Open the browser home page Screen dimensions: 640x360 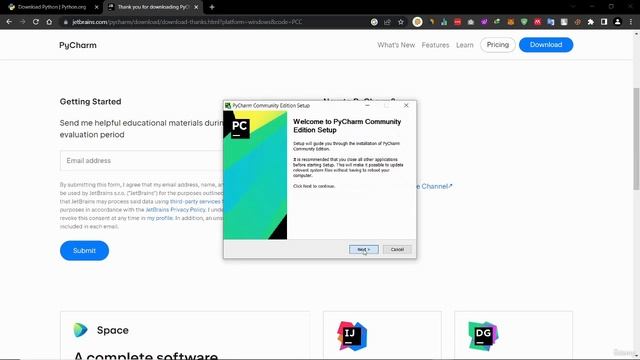pos(49,22)
